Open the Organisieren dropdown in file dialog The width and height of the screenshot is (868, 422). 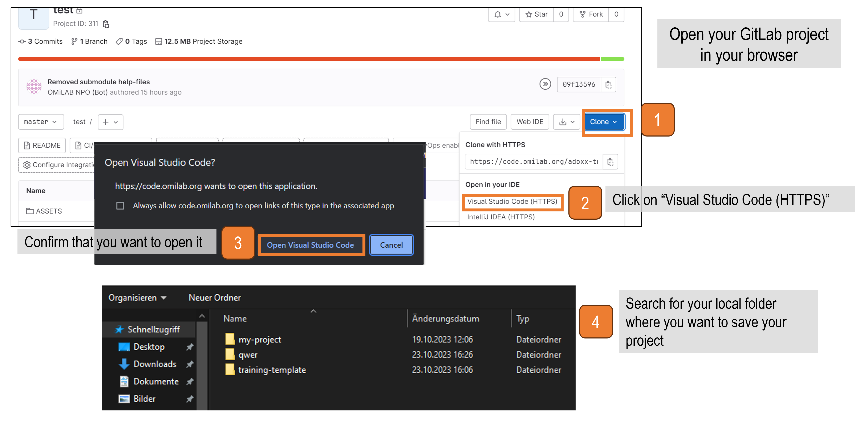tap(137, 298)
